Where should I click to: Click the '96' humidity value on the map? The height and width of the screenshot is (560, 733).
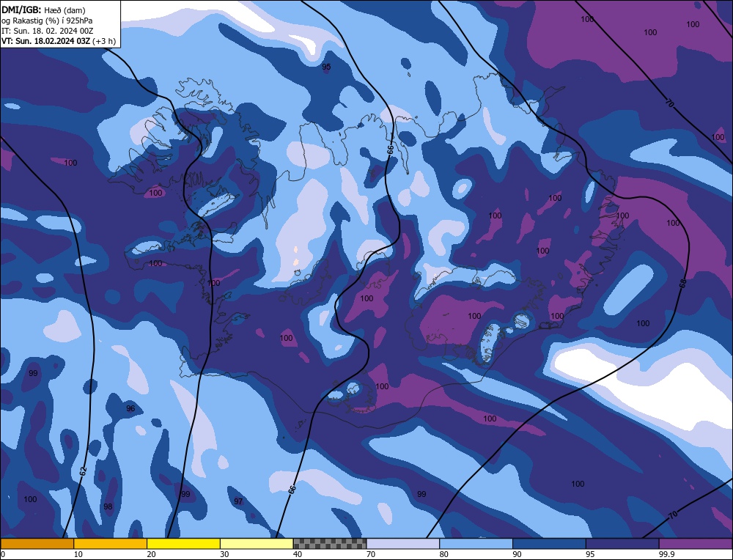click(x=130, y=408)
